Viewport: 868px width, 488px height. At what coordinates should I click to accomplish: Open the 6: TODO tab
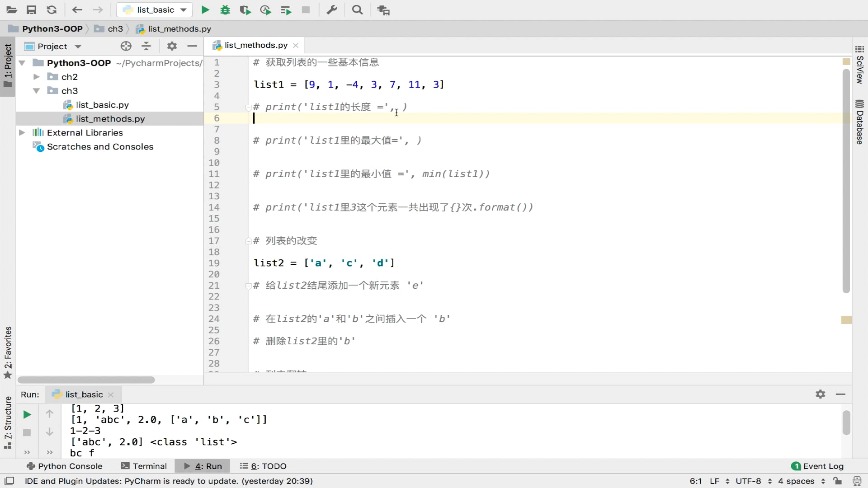(x=263, y=466)
